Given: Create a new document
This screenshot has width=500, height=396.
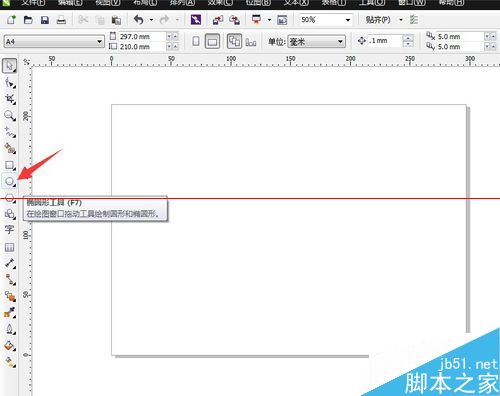Looking at the screenshot, I should click(x=11, y=20).
